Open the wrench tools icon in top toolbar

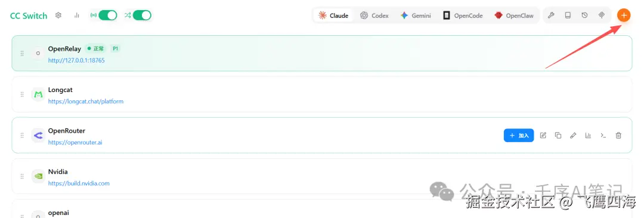tap(552, 16)
